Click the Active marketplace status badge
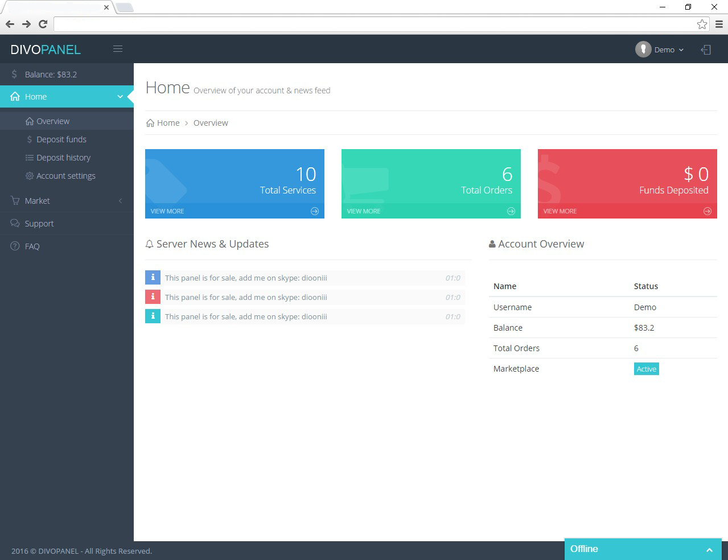Screen dimensions: 728x560 point(646,369)
